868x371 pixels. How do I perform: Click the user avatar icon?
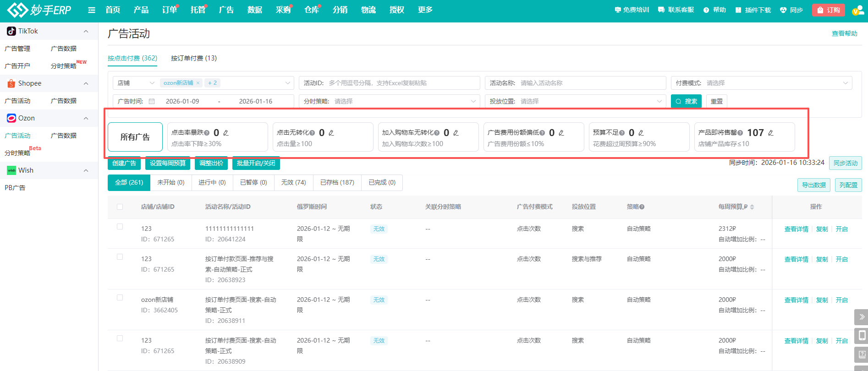point(857,10)
